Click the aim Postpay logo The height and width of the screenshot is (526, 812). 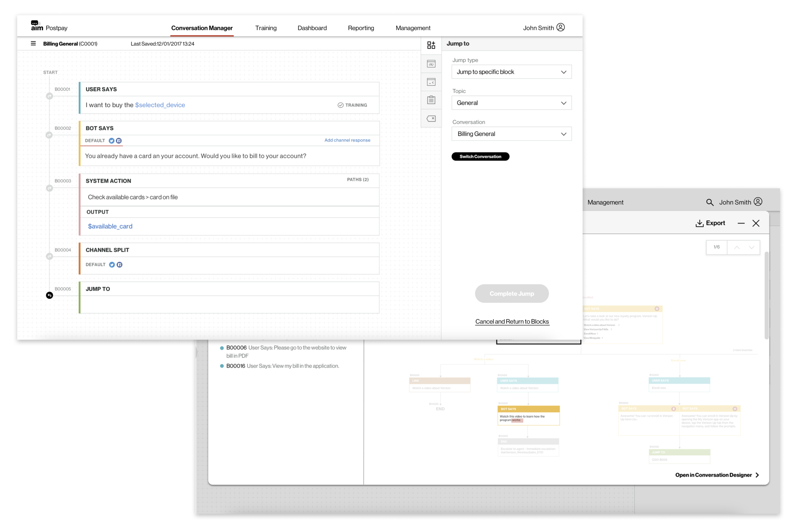tap(49, 26)
